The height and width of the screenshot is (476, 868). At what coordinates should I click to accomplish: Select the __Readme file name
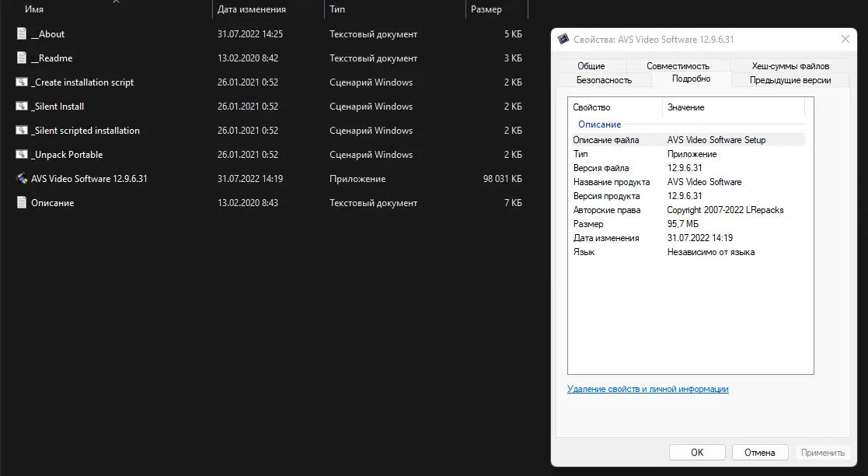51,58
